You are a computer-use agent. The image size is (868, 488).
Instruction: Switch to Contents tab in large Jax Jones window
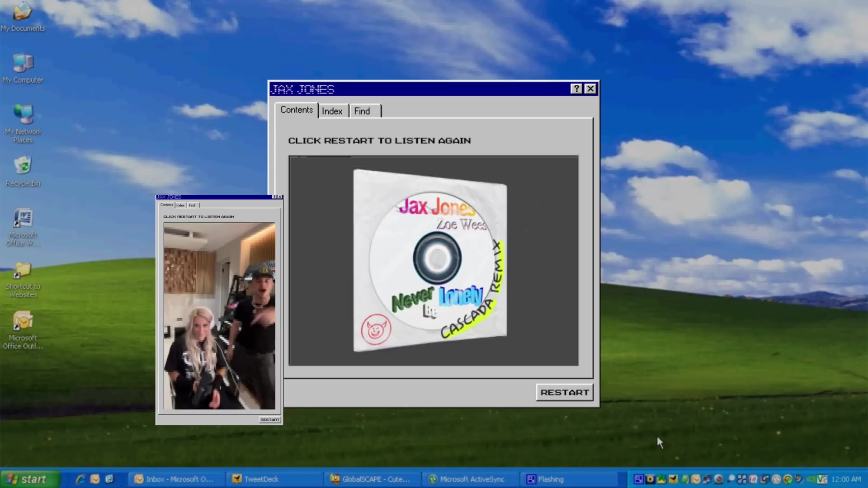coord(297,110)
